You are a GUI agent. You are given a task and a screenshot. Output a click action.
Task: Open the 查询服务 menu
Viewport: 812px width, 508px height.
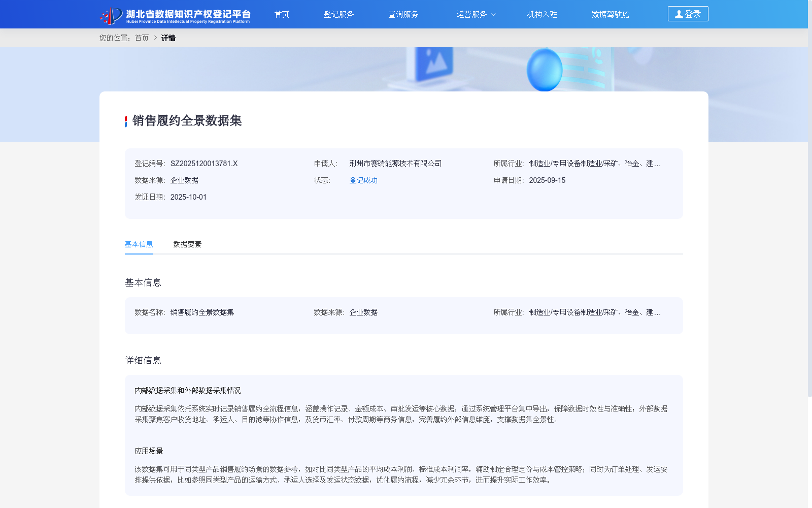coord(403,14)
